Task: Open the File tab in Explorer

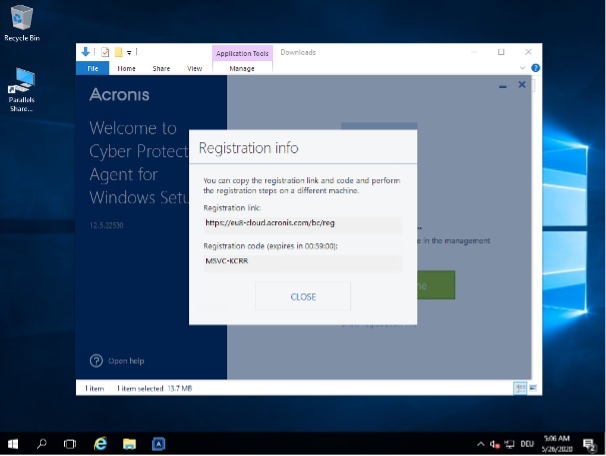Action: (92, 68)
